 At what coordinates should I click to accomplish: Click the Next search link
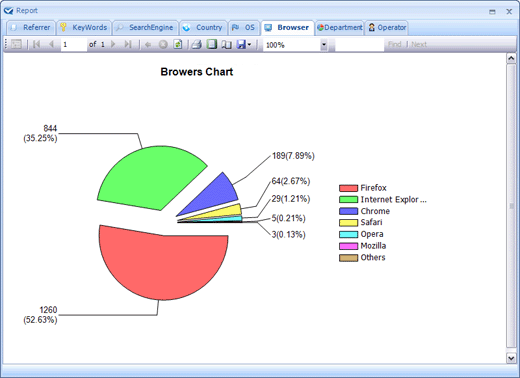pos(419,44)
